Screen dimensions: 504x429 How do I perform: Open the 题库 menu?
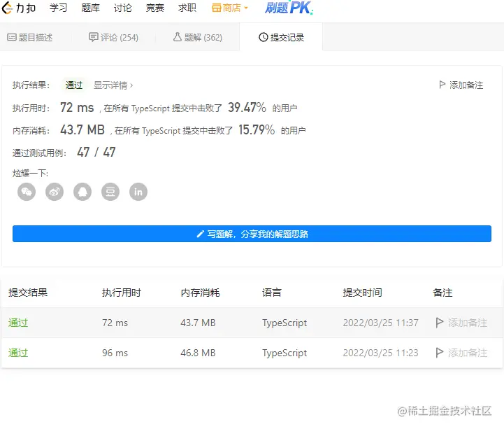[91, 8]
